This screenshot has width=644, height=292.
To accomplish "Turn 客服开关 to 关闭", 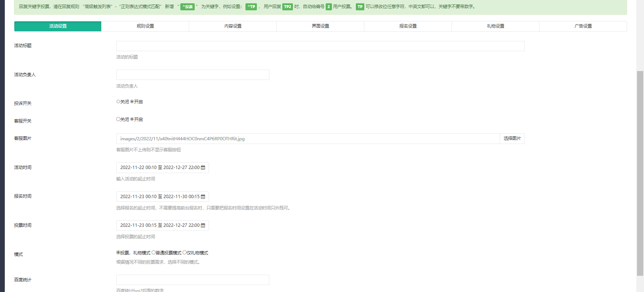I will point(118,119).
